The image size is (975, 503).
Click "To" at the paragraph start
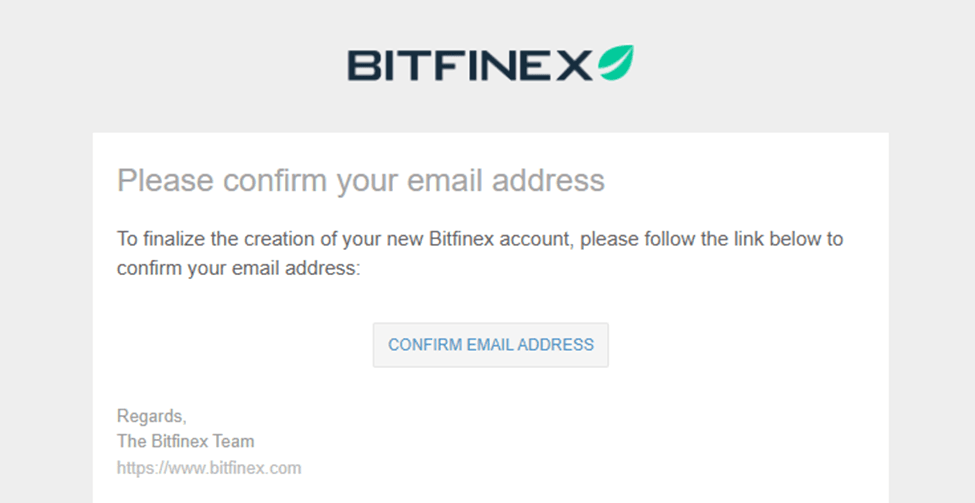127,240
